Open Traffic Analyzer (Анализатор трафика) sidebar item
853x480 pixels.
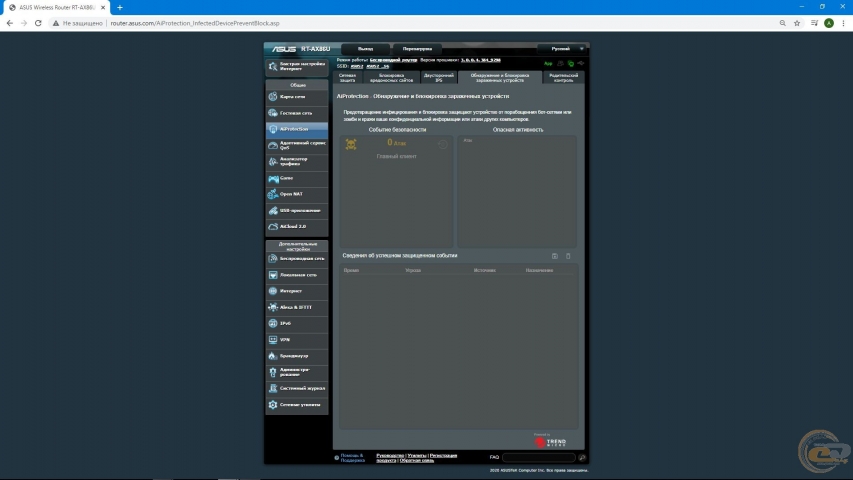pyautogui.click(x=296, y=162)
